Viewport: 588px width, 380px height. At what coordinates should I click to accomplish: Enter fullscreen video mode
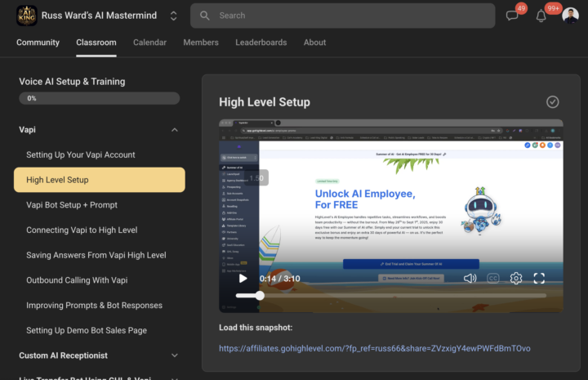click(539, 279)
